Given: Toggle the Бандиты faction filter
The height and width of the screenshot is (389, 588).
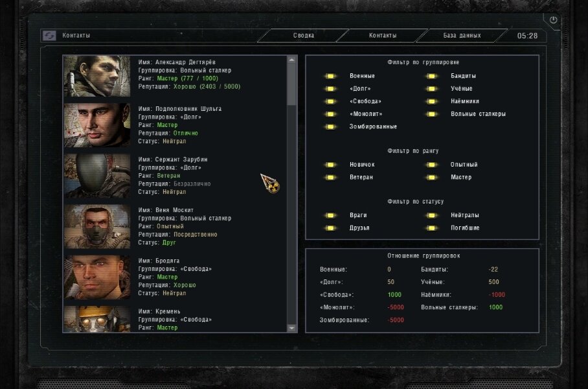Looking at the screenshot, I should (x=432, y=77).
